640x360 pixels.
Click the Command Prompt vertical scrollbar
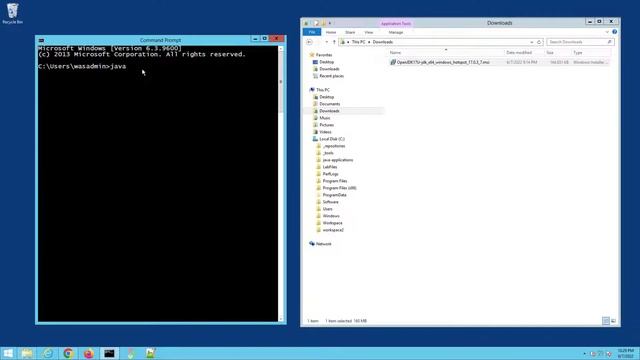281,184
